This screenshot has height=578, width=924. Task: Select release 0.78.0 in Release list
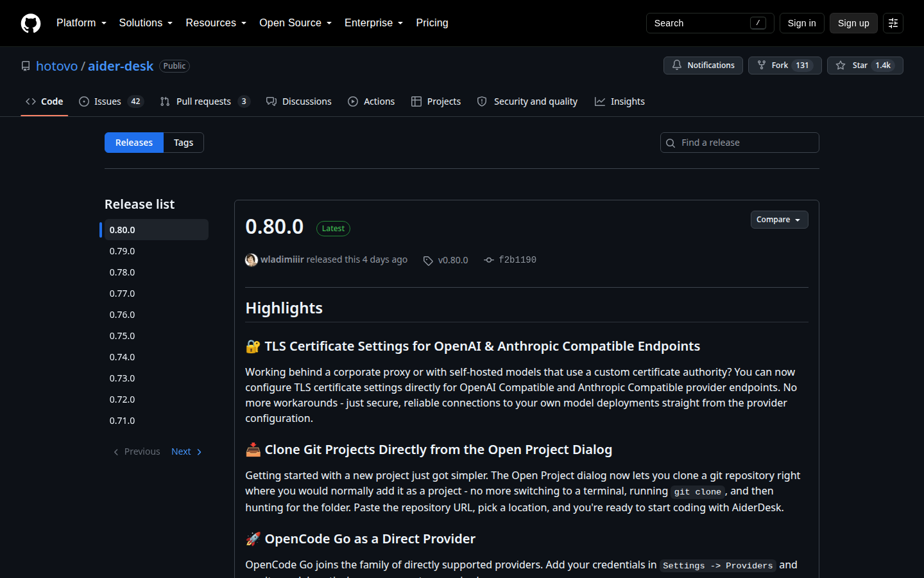(156, 272)
